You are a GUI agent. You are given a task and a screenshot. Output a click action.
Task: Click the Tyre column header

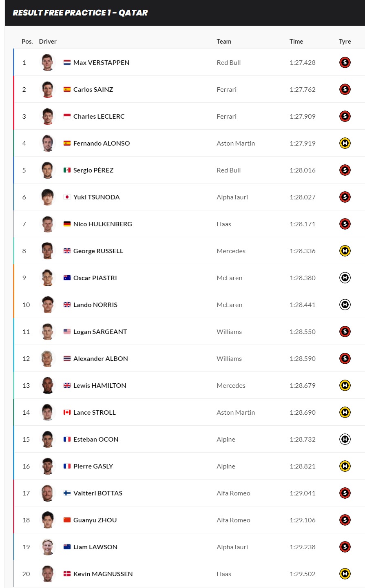[x=345, y=41]
